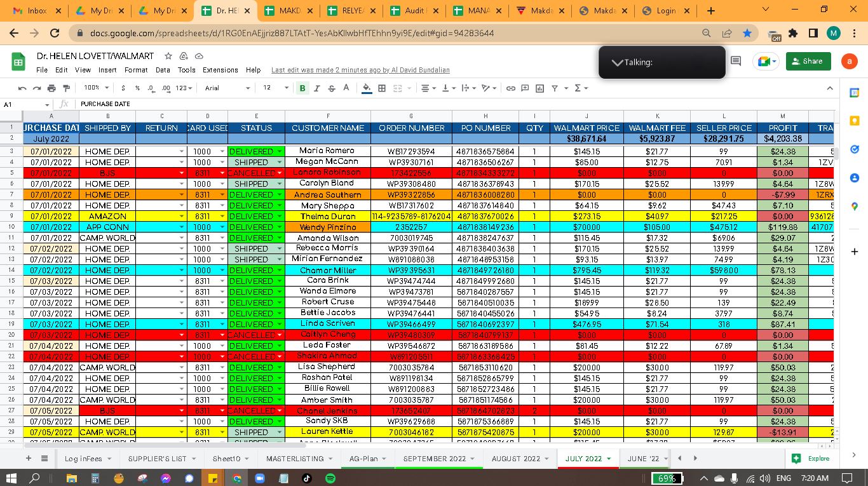This screenshot has height=486, width=868.
Task: Toggle bold formatting
Action: (302, 88)
